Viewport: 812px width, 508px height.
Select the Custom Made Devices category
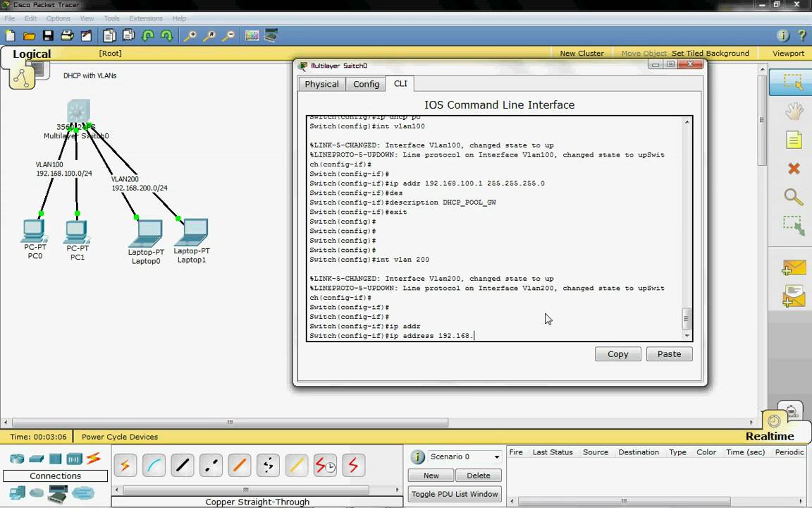pyautogui.click(x=58, y=493)
